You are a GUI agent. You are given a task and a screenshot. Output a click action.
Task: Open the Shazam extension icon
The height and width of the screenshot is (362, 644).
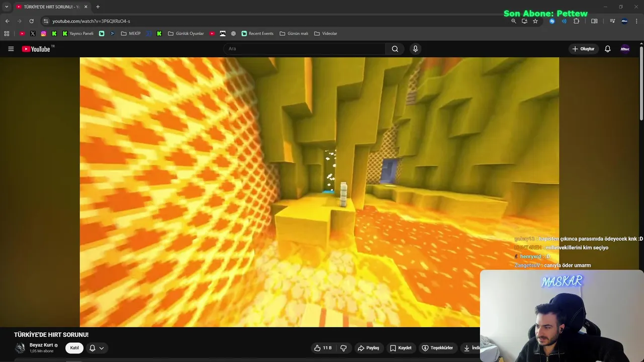pyautogui.click(x=552, y=21)
